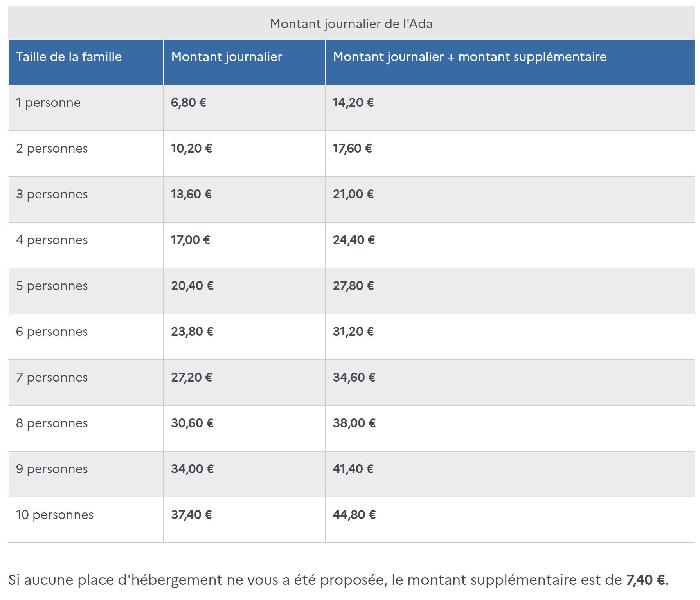The image size is (700, 600).
Task: Click the 'Montant journalier de l'Ada' table caption
Action: [x=351, y=24]
